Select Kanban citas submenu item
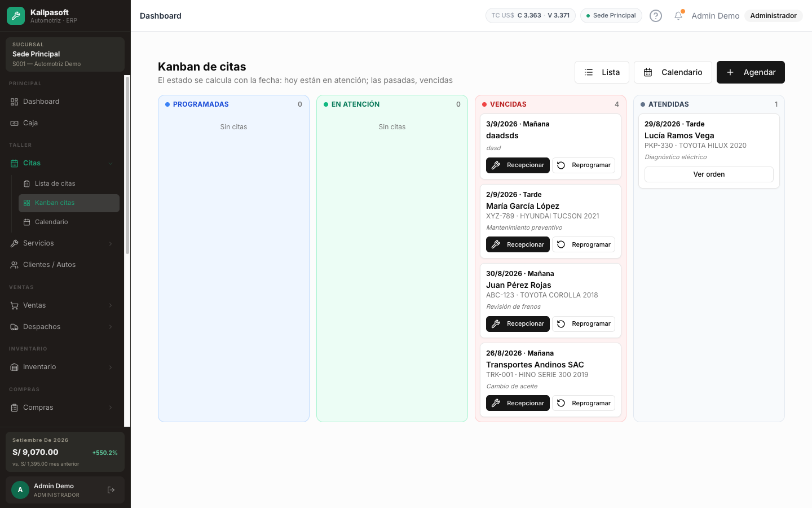The image size is (812, 508). 69,203
